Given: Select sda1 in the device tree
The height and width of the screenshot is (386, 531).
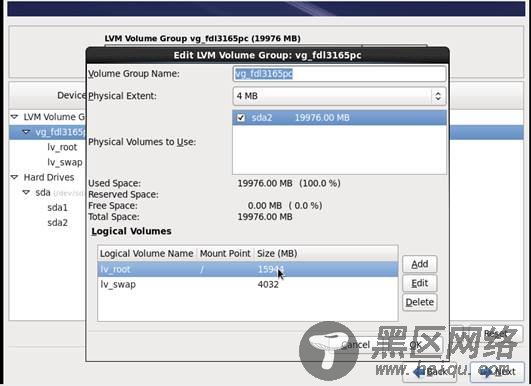Looking at the screenshot, I should 58,208.
